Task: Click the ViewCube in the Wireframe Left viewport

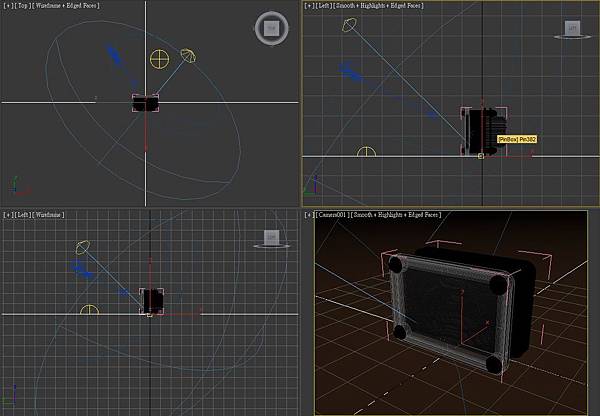Action: pos(271,239)
